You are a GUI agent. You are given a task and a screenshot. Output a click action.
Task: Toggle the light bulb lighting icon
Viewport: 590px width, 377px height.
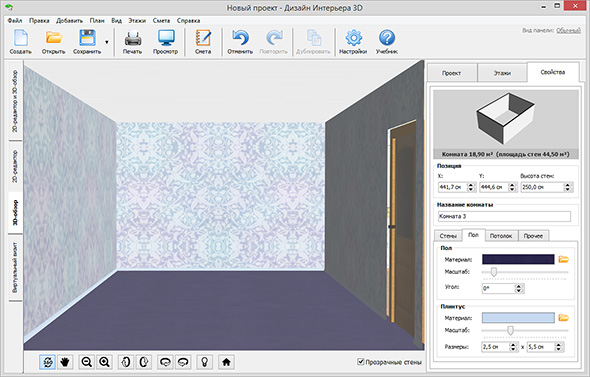(x=204, y=362)
